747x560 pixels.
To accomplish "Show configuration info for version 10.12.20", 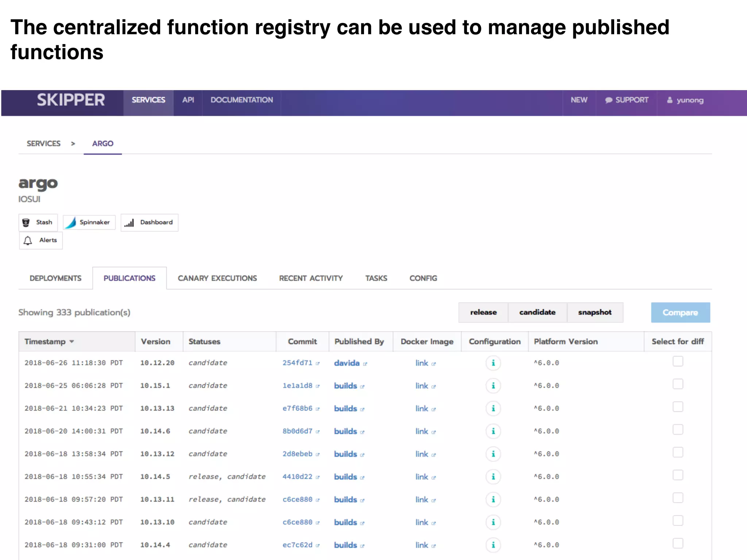I will (493, 363).
